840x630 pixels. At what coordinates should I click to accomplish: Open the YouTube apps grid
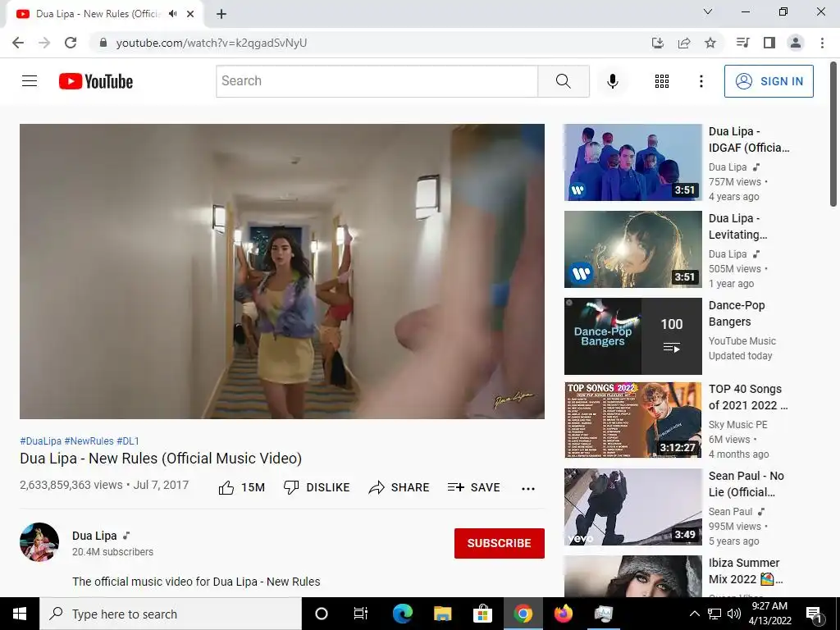coord(662,81)
